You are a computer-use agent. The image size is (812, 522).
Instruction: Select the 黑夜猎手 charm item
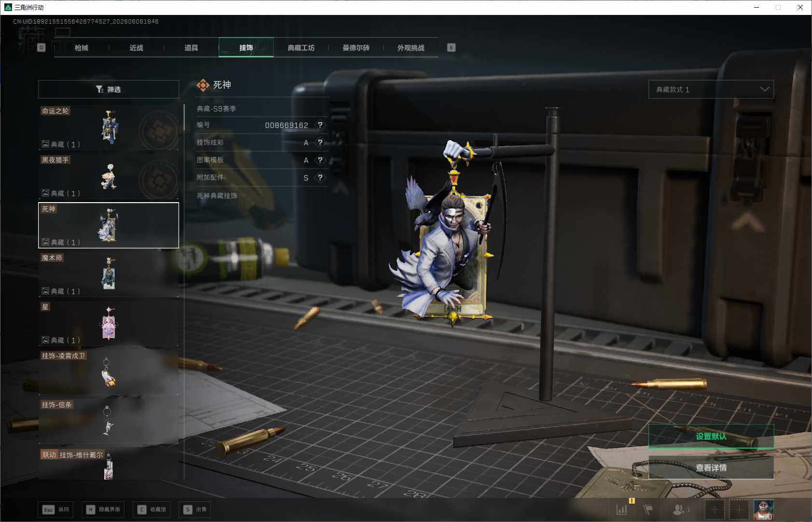pyautogui.click(x=109, y=177)
